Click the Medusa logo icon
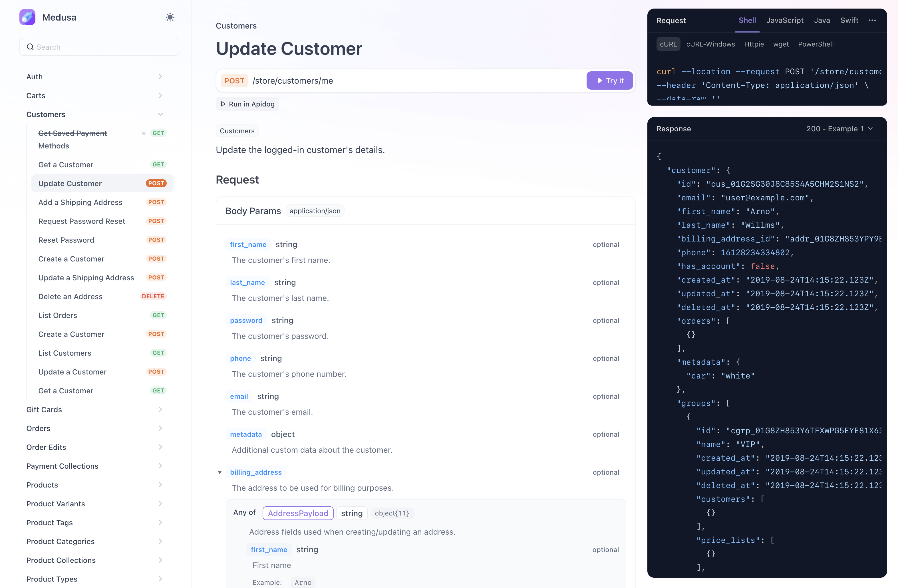898x588 pixels. 27,17
